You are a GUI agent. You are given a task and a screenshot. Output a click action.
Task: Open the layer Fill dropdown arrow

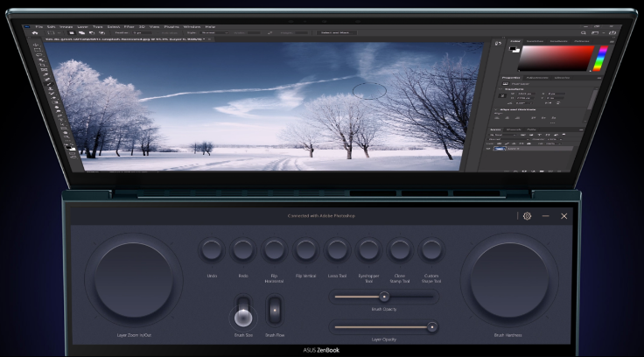click(x=560, y=143)
